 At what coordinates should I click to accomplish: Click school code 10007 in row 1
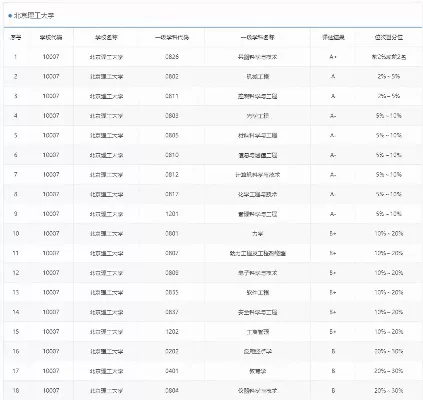[51, 57]
